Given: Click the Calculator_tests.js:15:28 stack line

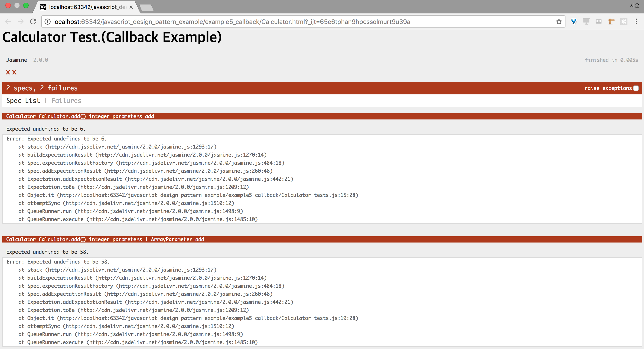Looking at the screenshot, I should click(188, 195).
